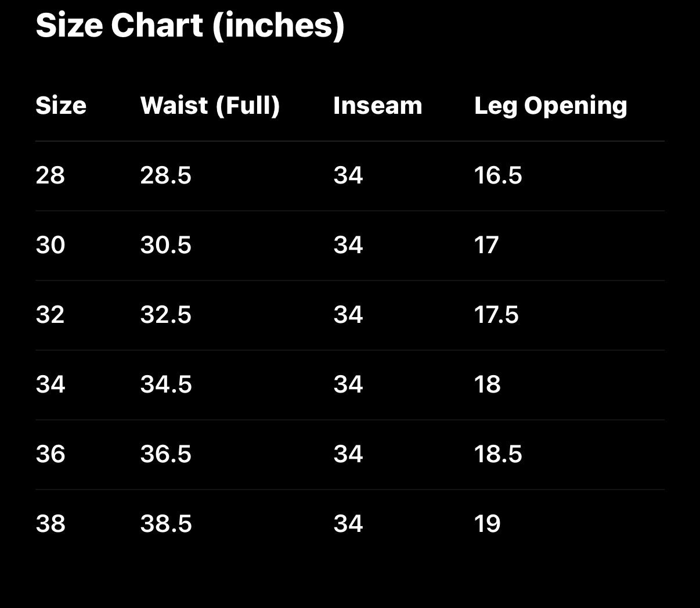This screenshot has width=700, height=608.
Task: Select the 32.5 waist measurement
Action: (166, 315)
